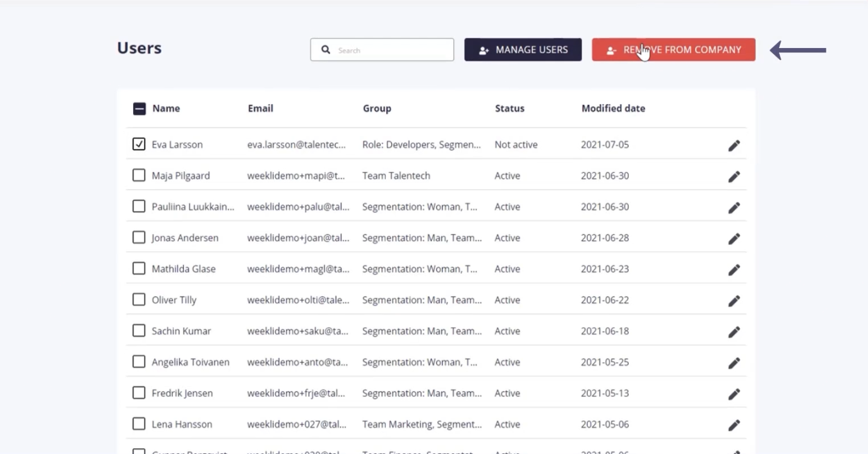Click email weeklidemo+olti@tale...
Viewport: 868px width, 454px height.
point(298,300)
